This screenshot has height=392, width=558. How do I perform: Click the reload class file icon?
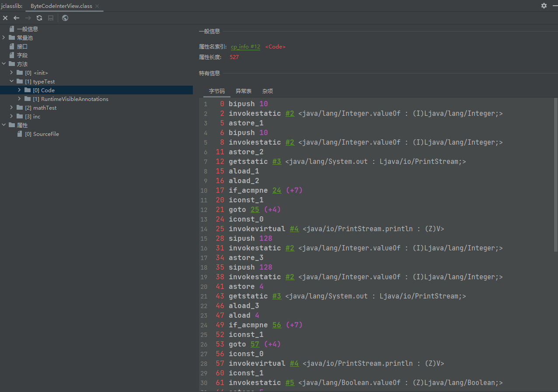39,18
